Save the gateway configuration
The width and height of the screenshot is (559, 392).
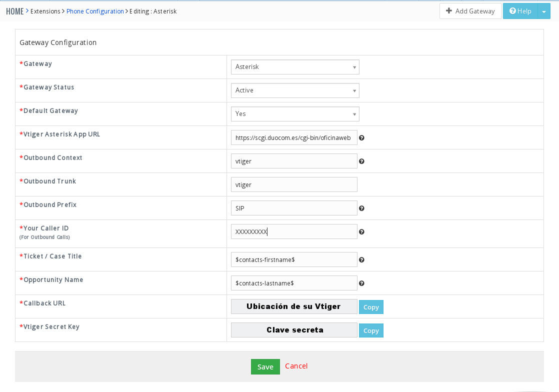coord(265,366)
